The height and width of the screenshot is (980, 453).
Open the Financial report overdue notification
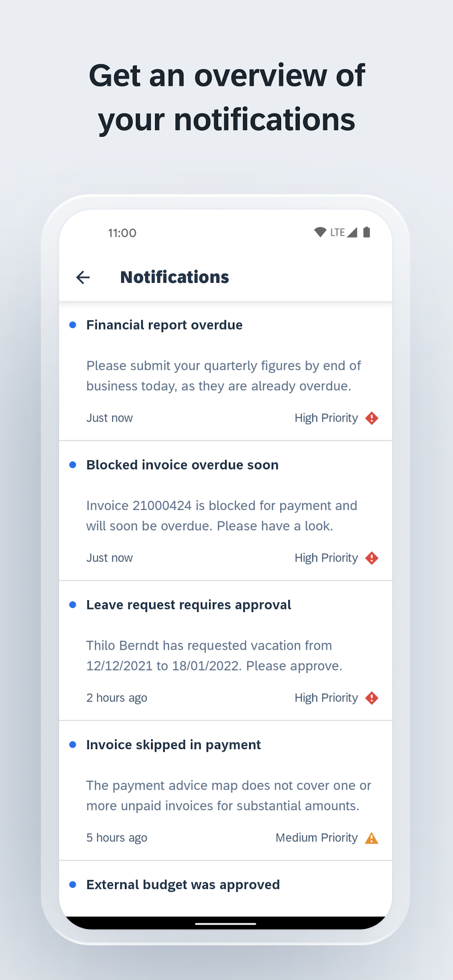tap(164, 325)
